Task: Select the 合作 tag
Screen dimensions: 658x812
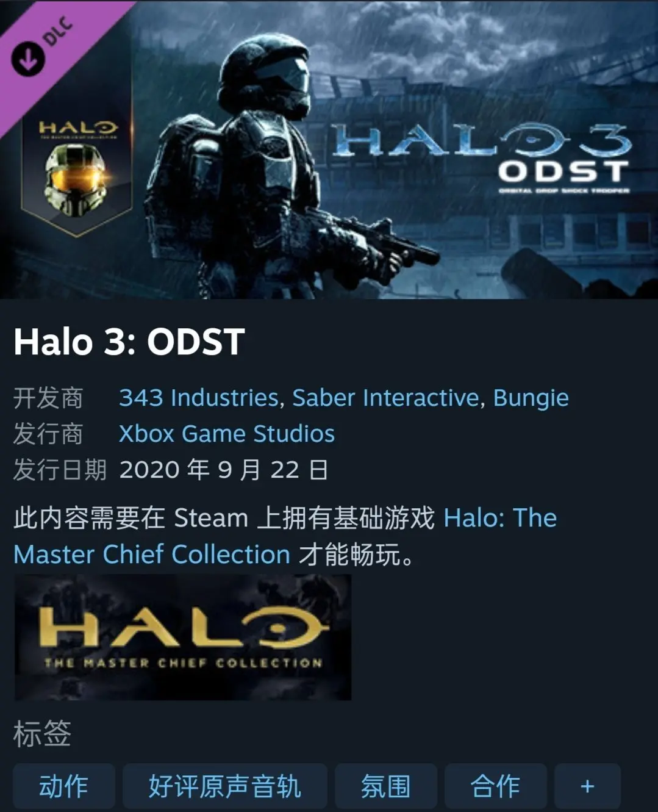Action: 496,786
